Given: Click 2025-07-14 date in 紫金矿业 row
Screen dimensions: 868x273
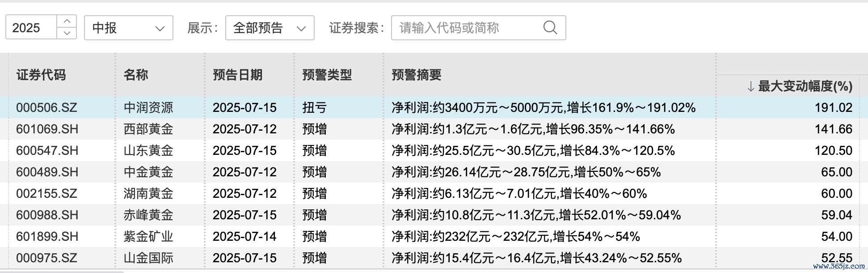Looking at the screenshot, I should (x=244, y=236).
